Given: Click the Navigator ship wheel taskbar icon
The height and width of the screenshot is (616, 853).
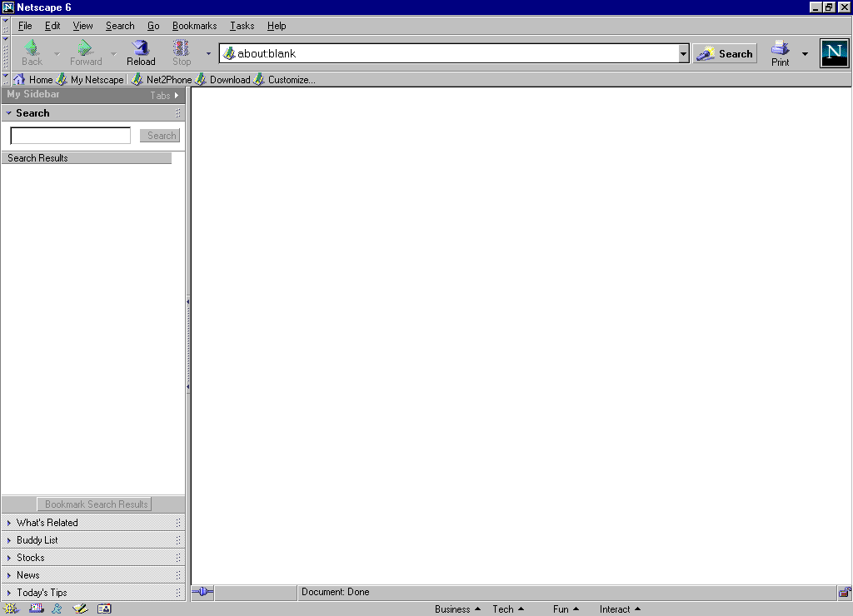Looking at the screenshot, I should click(11, 609).
